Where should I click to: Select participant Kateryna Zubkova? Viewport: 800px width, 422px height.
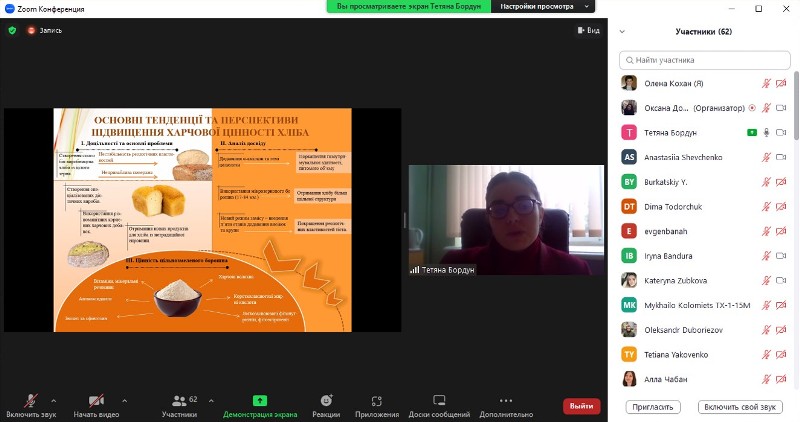(x=705, y=281)
